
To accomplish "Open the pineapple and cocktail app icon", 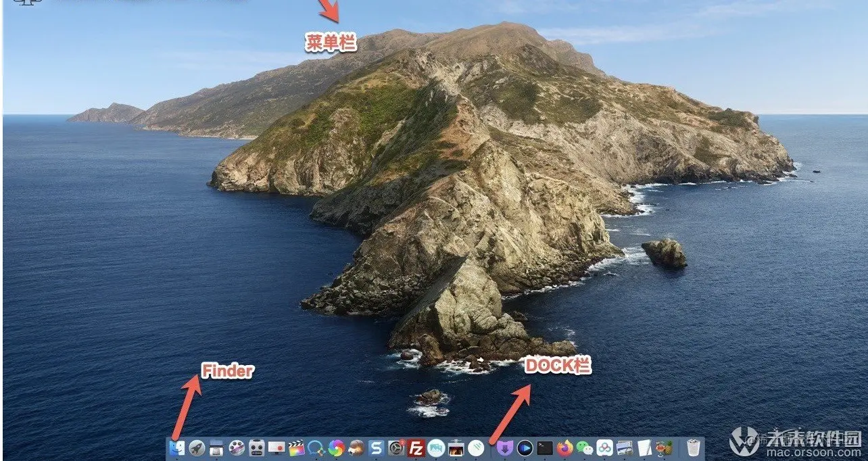I will coord(665,447).
